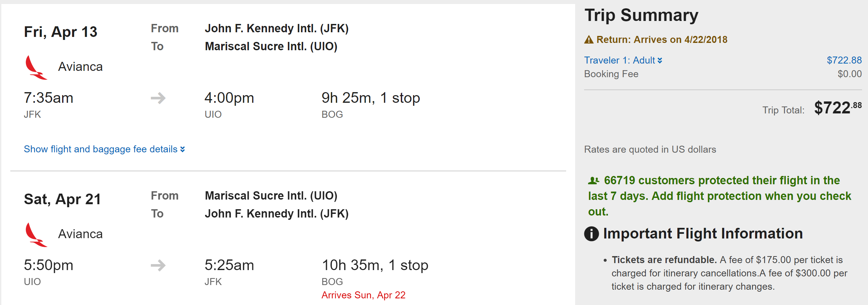The height and width of the screenshot is (305, 868).
Task: Click the 66719 customers protected flight message
Action: (x=719, y=196)
